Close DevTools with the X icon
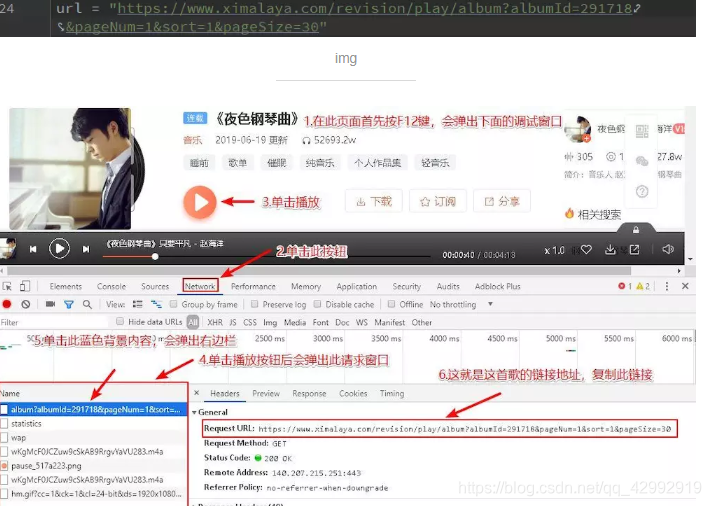Screen dimensions: 711x506 (685, 286)
